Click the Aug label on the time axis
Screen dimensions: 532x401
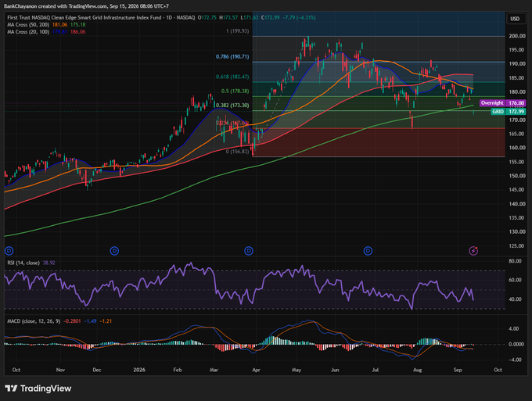417,370
